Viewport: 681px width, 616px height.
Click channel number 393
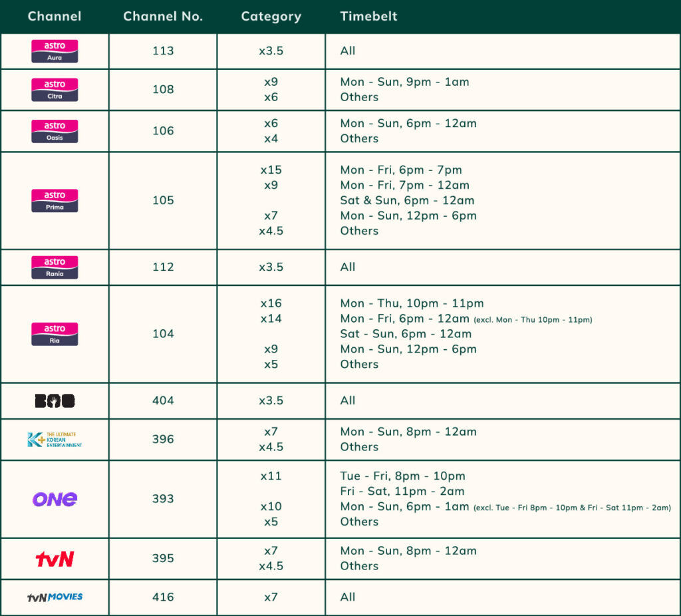(163, 499)
